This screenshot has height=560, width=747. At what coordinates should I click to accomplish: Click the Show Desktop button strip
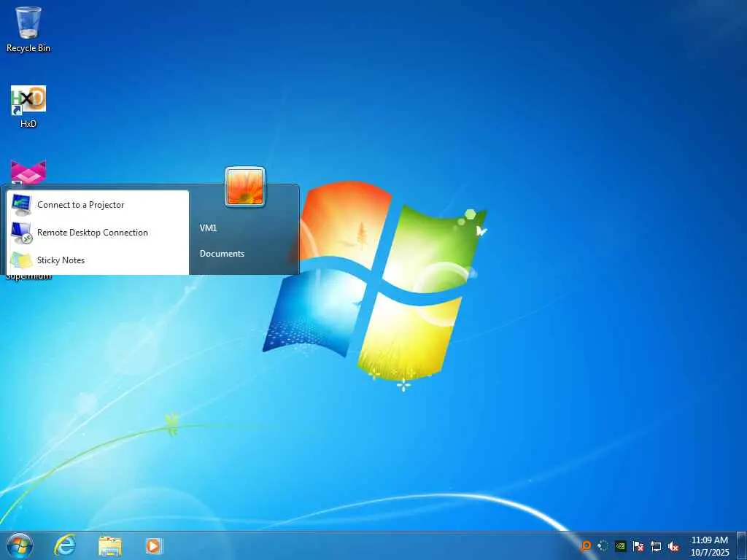742,545
